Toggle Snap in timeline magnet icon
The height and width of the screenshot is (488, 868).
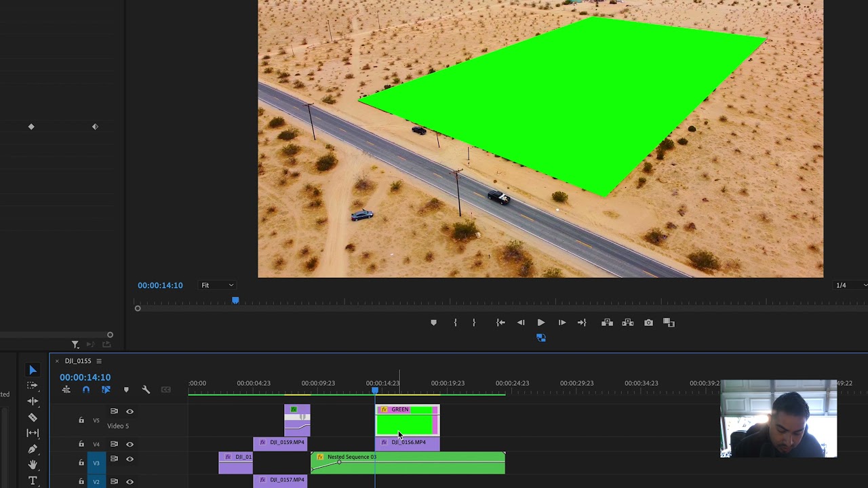pyautogui.click(x=86, y=390)
